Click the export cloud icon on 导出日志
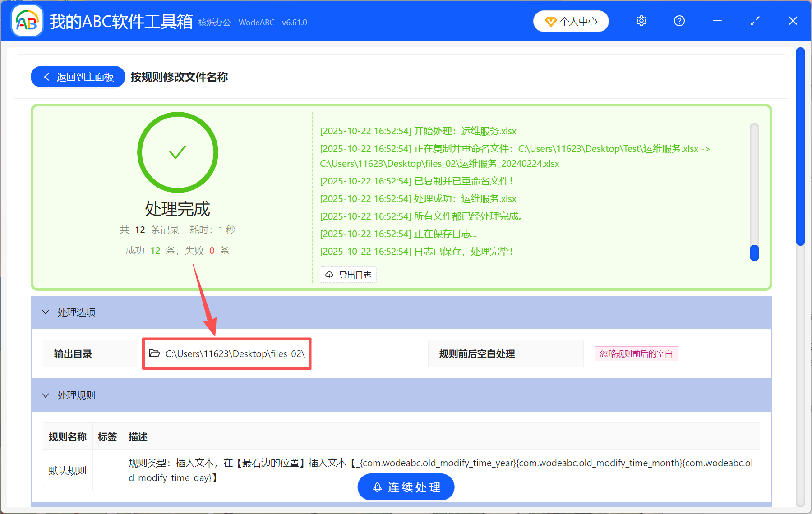 click(329, 275)
